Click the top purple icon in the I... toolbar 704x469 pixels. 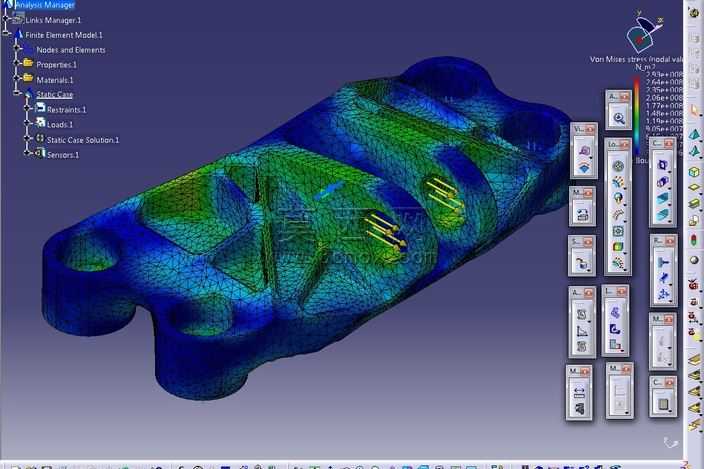(615, 313)
